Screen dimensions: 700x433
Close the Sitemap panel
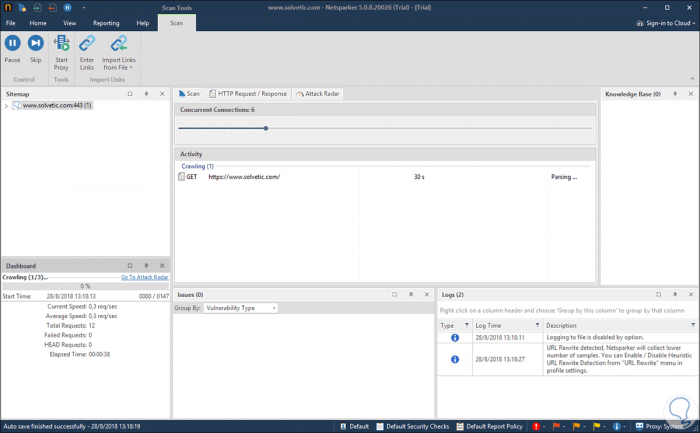click(x=162, y=94)
